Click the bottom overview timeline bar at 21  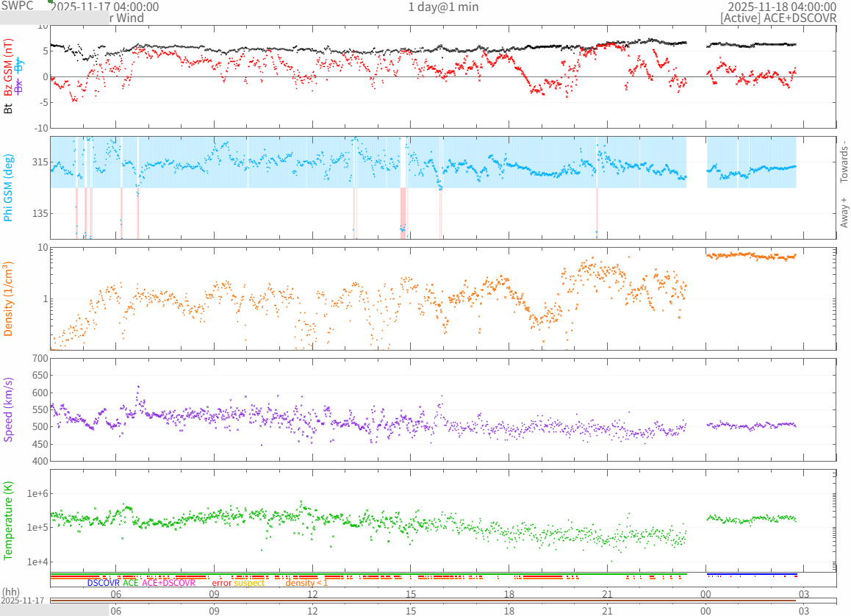(607, 601)
